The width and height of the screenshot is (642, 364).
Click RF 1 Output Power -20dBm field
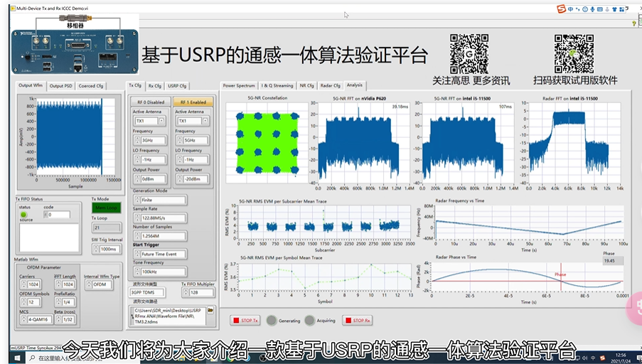point(193,179)
